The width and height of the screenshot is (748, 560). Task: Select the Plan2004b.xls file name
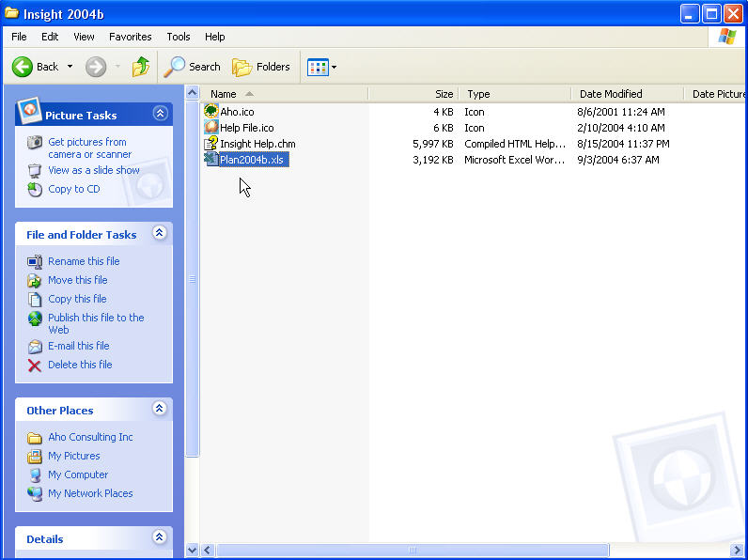252,160
